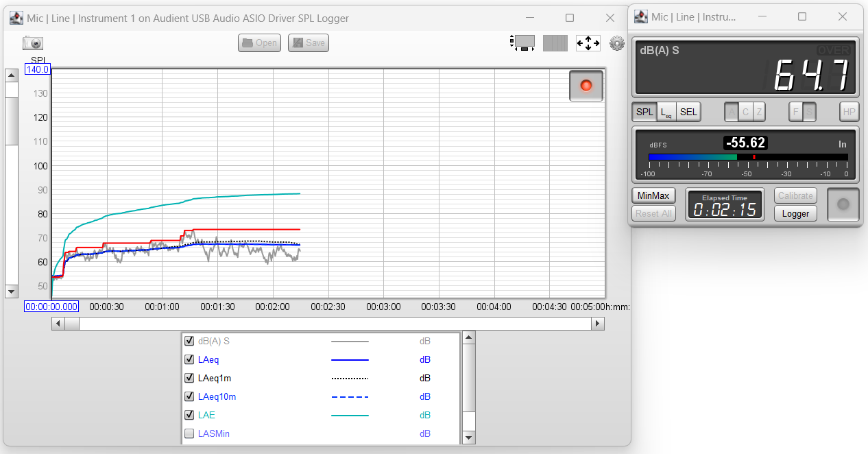Open the settings gear in SPL Logger
Image resolution: width=868 pixels, height=454 pixels.
pyautogui.click(x=617, y=43)
